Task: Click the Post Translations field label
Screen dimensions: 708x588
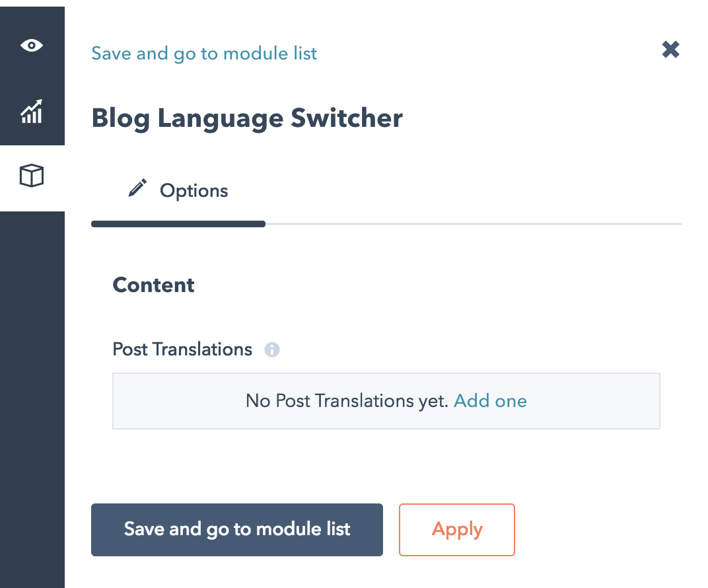Action: (x=182, y=349)
